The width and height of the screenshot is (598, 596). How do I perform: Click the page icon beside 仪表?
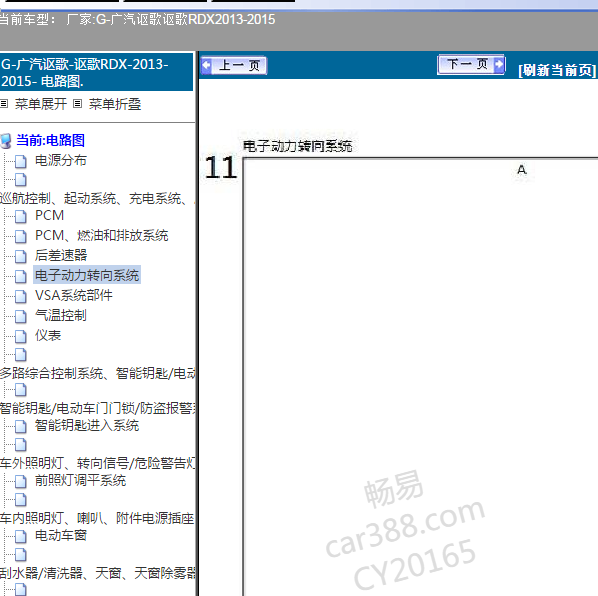(21, 336)
